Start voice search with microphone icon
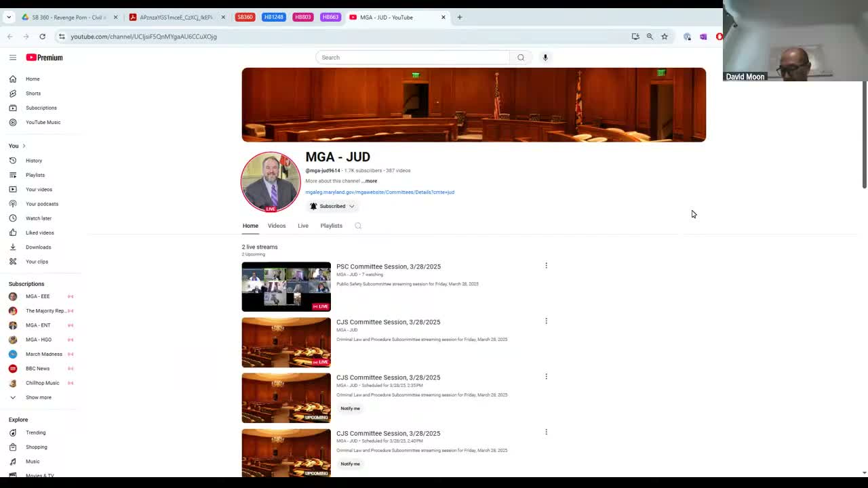The height and width of the screenshot is (488, 868). coord(545,58)
